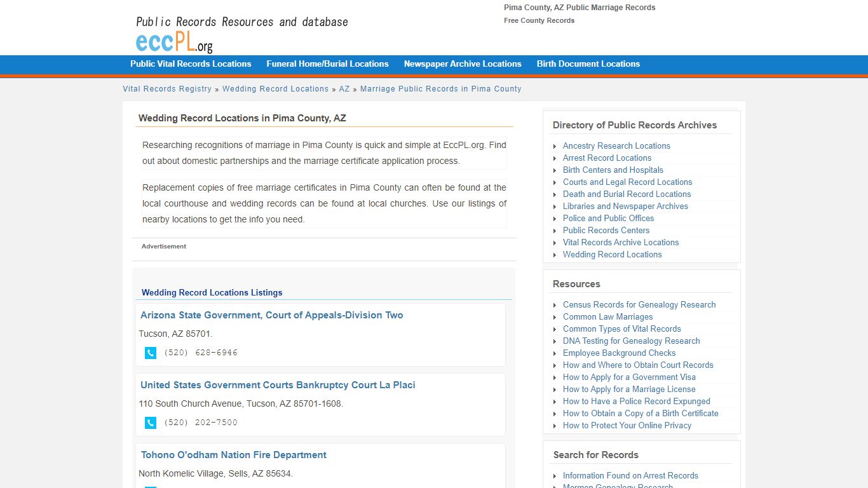Open sidebar Wedding Record Locations link
The image size is (868, 488).
[613, 254]
